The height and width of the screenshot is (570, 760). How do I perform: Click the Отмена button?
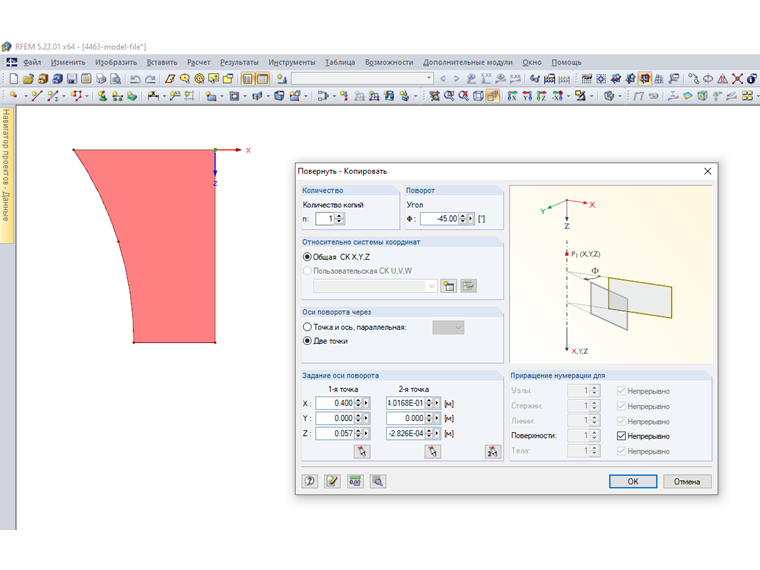687,481
